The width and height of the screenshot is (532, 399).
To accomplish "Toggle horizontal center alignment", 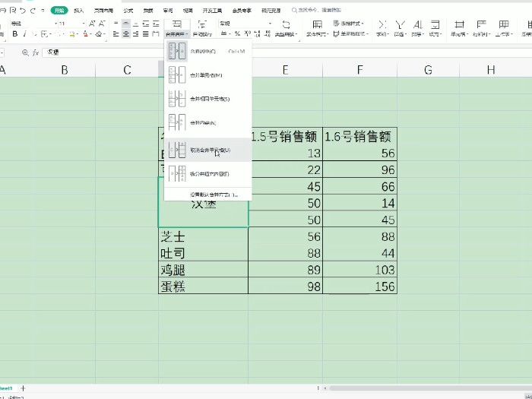I will 126,33.
